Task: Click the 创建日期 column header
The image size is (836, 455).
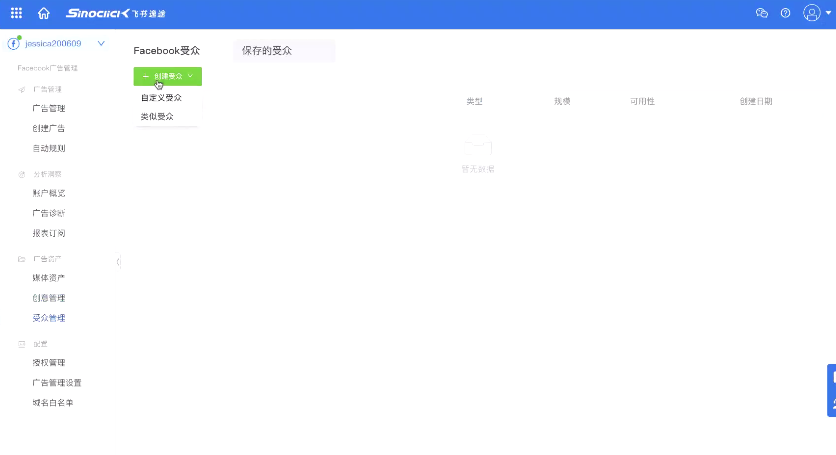Action: point(755,101)
